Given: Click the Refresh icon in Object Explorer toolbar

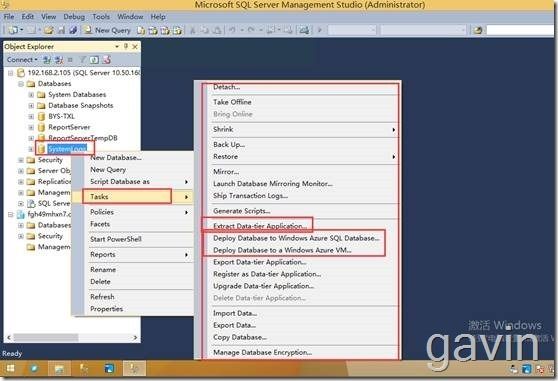Looking at the screenshot, I should click(94, 60).
